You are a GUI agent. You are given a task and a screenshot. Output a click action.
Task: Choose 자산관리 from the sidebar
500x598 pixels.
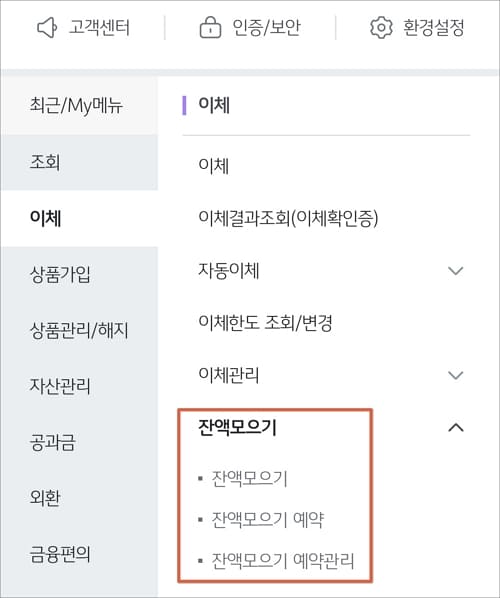79,386
